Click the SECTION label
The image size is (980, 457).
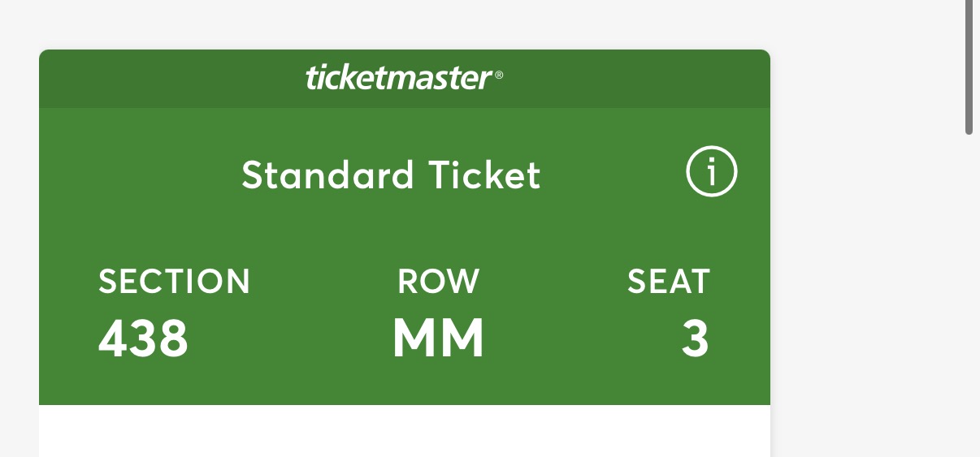pos(174,282)
